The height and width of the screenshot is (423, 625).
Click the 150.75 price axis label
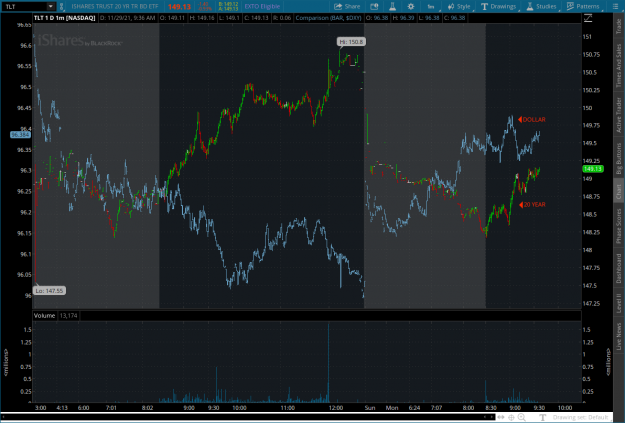tap(591, 54)
